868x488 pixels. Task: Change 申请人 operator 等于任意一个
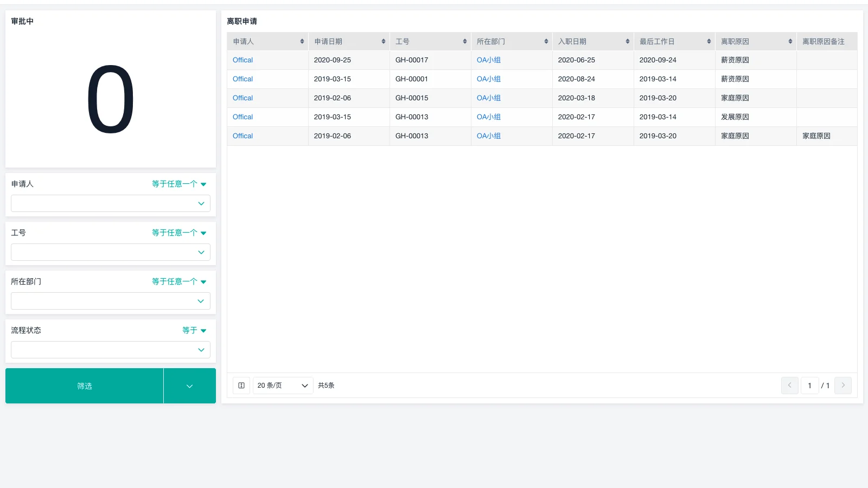179,184
